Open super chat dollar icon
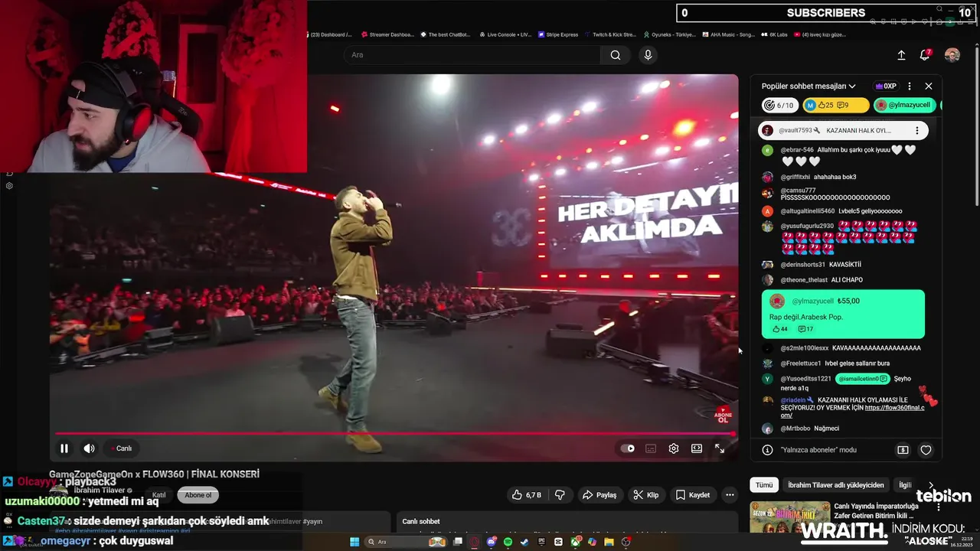980x551 pixels. [x=903, y=450]
